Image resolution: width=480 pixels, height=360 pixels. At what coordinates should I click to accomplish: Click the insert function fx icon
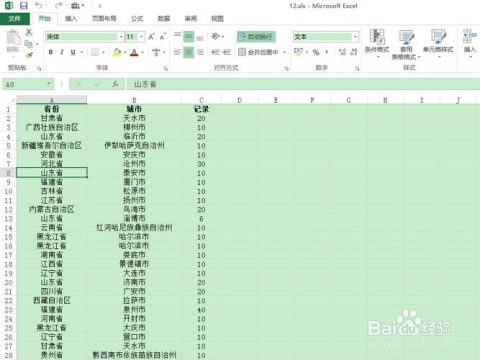(115, 84)
